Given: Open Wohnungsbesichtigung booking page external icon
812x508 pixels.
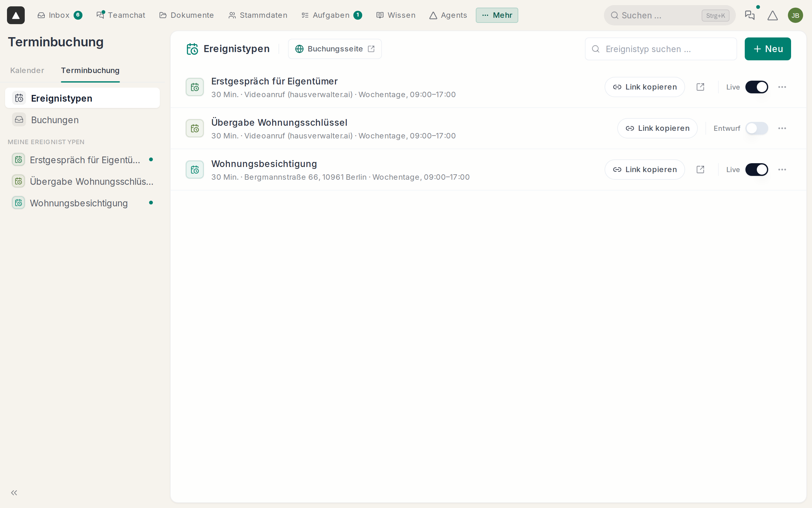Looking at the screenshot, I should (x=700, y=170).
